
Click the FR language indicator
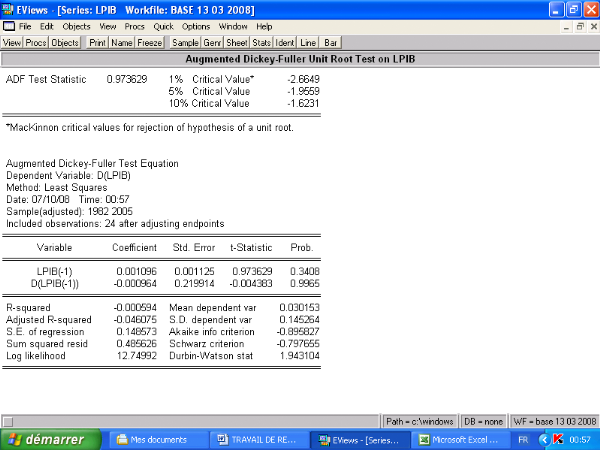click(523, 440)
